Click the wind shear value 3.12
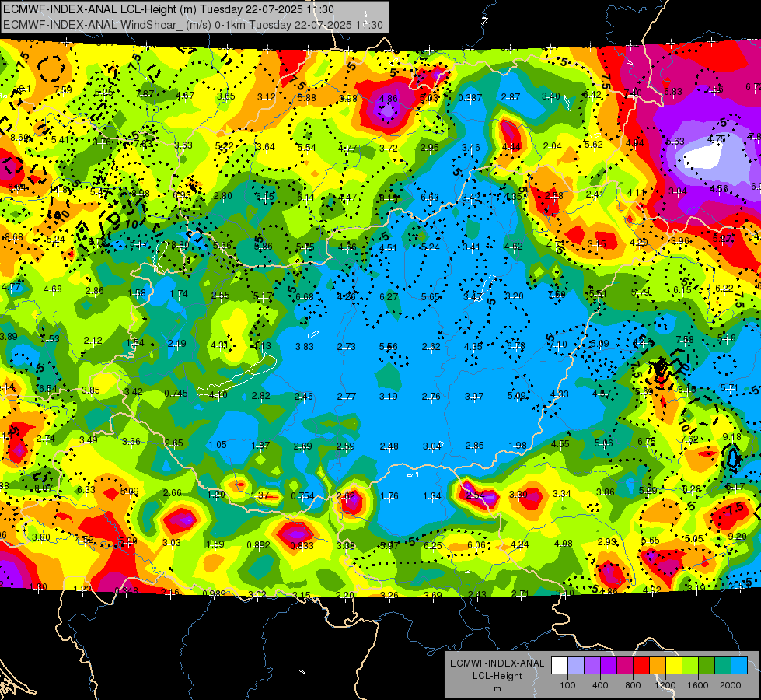The height and width of the screenshot is (700, 761). 267,96
